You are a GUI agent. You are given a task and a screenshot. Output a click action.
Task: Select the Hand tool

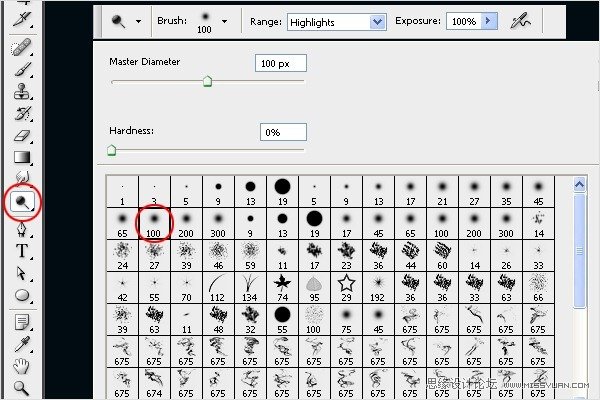pos(22,366)
